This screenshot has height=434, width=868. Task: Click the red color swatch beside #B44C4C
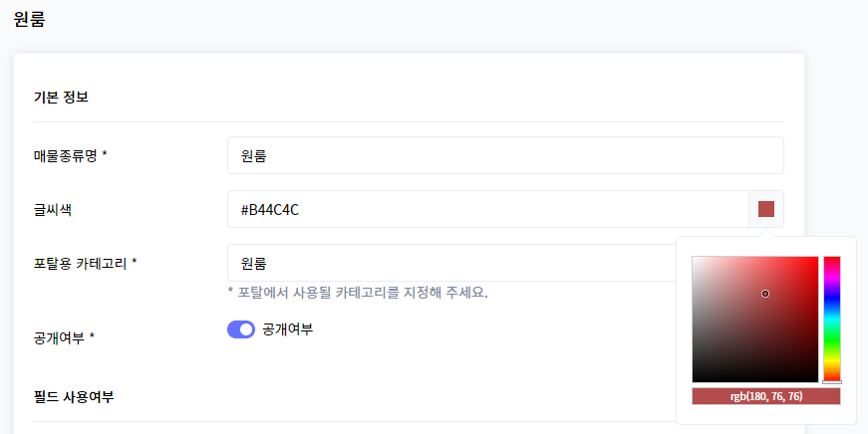tap(766, 209)
